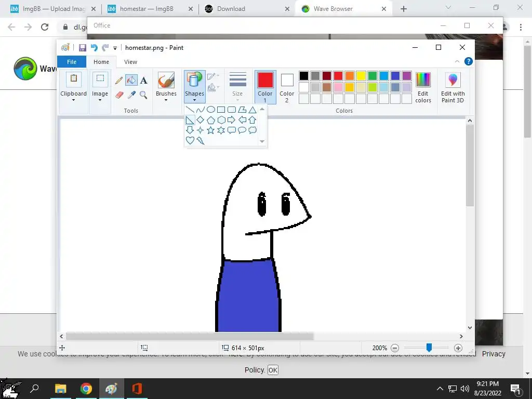This screenshot has height=399, width=532.
Task: Pick the yellow color swatch
Action: [361, 76]
